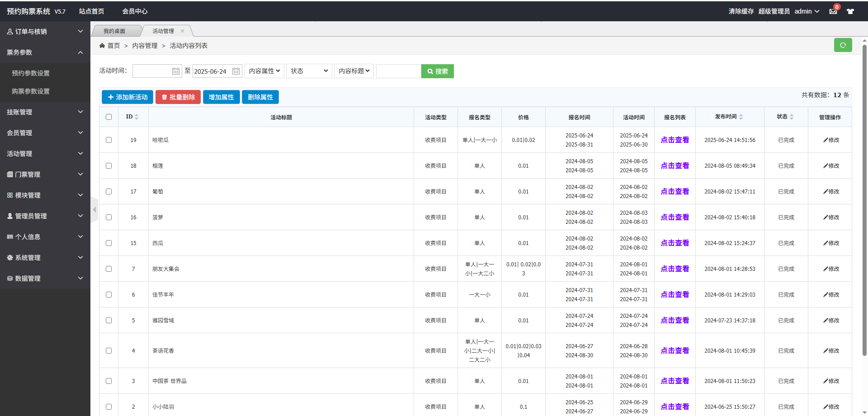Open the start date calendar picker icon
Screen dimensions: 868x416
176,71
